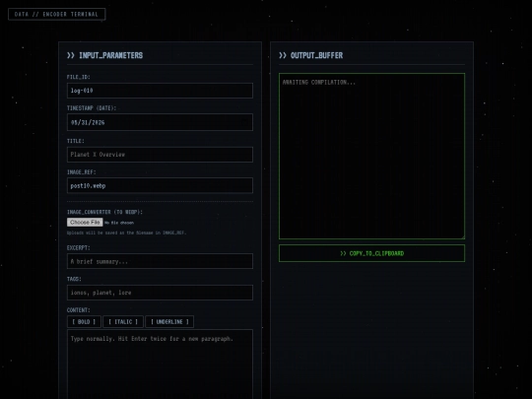Image resolution: width=532 pixels, height=399 pixels.
Task: Click the FILE_ID label
Action: click(x=79, y=77)
